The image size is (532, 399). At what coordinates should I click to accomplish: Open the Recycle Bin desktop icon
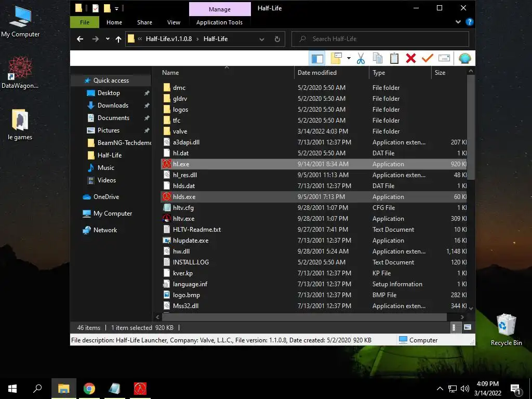click(506, 329)
